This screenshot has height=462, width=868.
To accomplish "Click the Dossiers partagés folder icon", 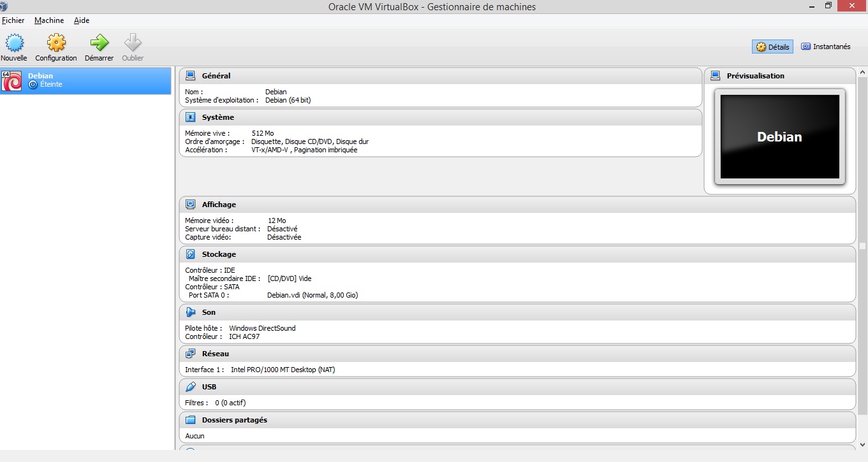I will tap(190, 420).
